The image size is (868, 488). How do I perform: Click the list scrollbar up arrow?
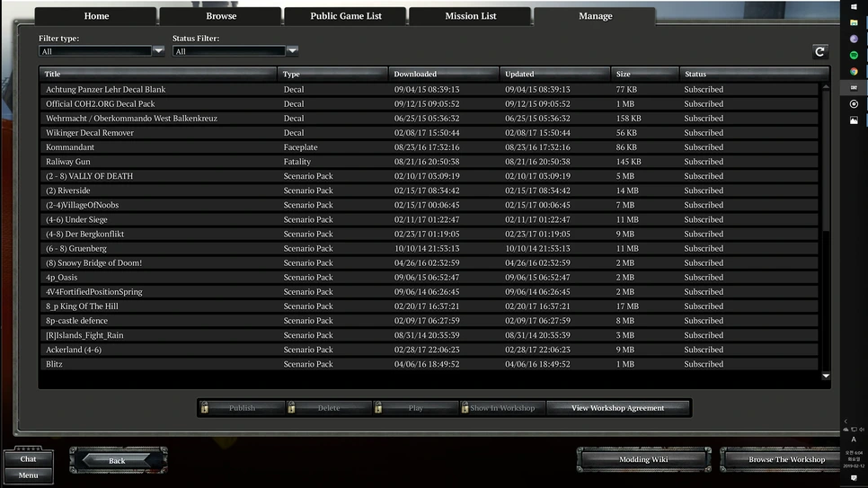pos(826,87)
